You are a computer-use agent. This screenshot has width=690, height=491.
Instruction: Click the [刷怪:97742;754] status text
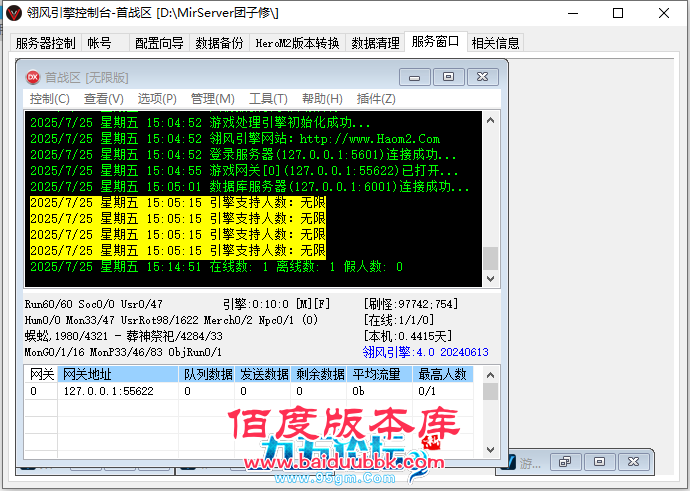click(411, 304)
